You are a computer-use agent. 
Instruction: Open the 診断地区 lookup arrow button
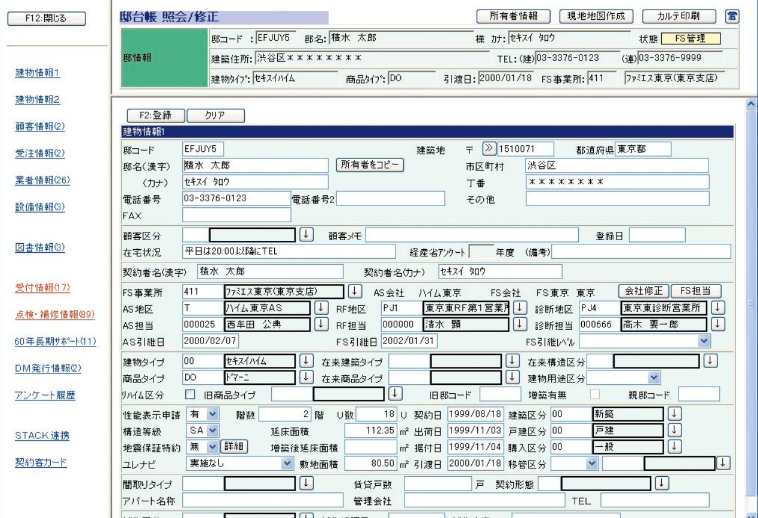tap(717, 307)
